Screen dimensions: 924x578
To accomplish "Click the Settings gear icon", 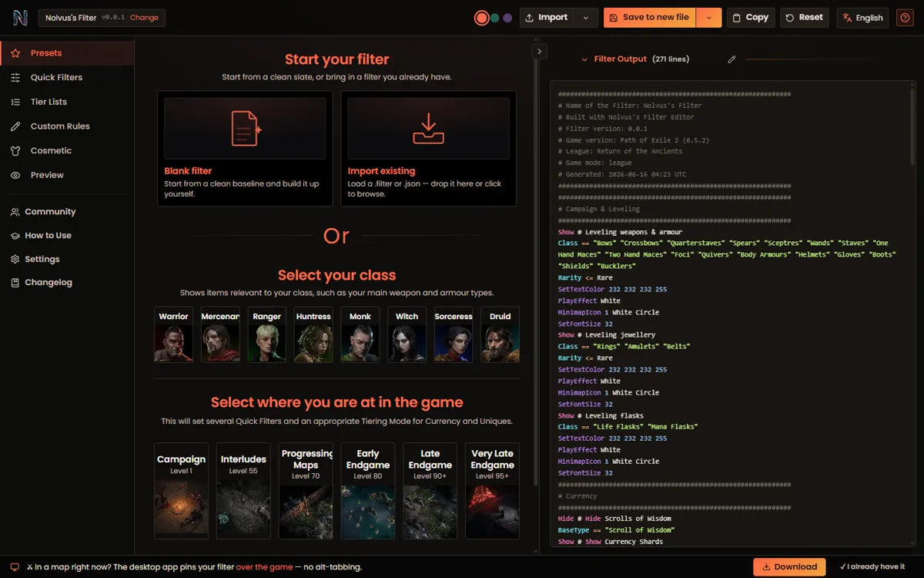I will click(15, 260).
